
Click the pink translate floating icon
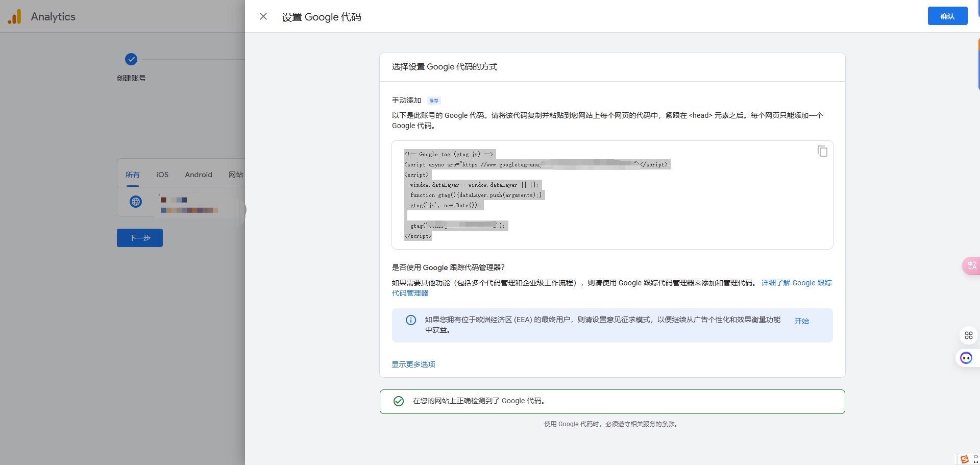pos(971,265)
